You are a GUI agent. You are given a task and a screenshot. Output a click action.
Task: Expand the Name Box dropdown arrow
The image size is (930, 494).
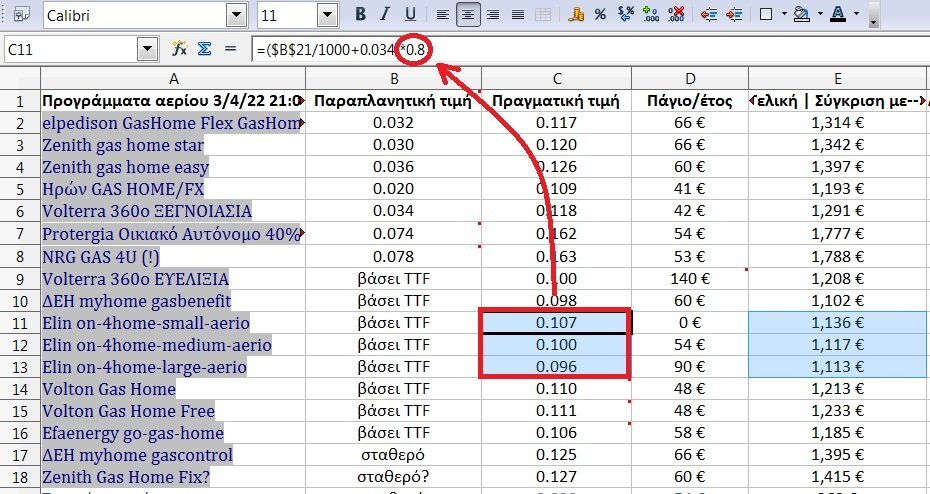tap(147, 49)
